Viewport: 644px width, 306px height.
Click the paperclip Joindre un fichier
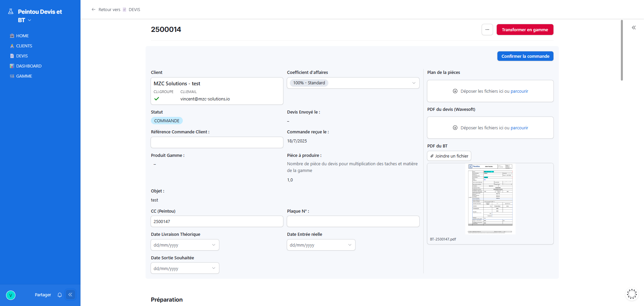[449, 156]
